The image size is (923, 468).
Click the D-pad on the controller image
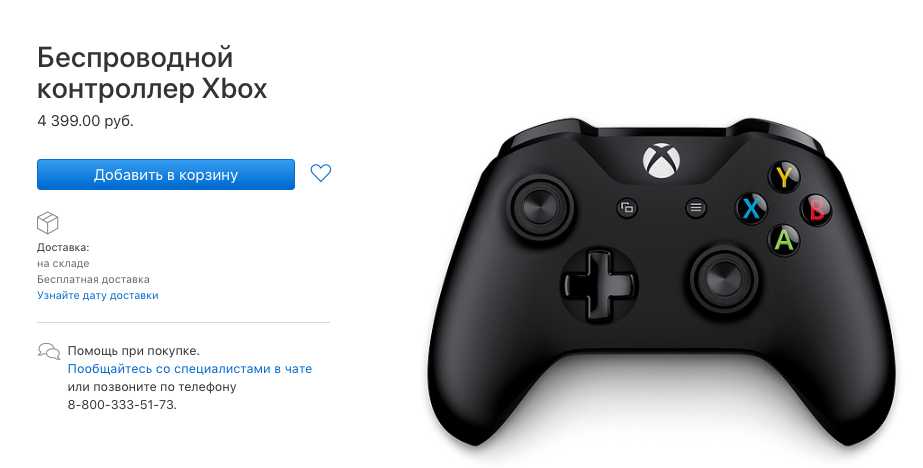click(x=598, y=285)
